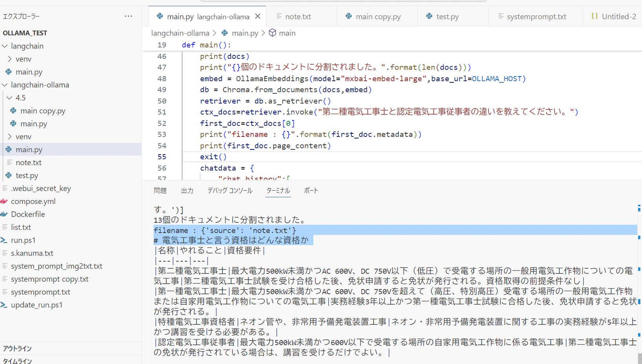
Task: Select the ターミナル (Terminal) panel tab
Action: [278, 191]
